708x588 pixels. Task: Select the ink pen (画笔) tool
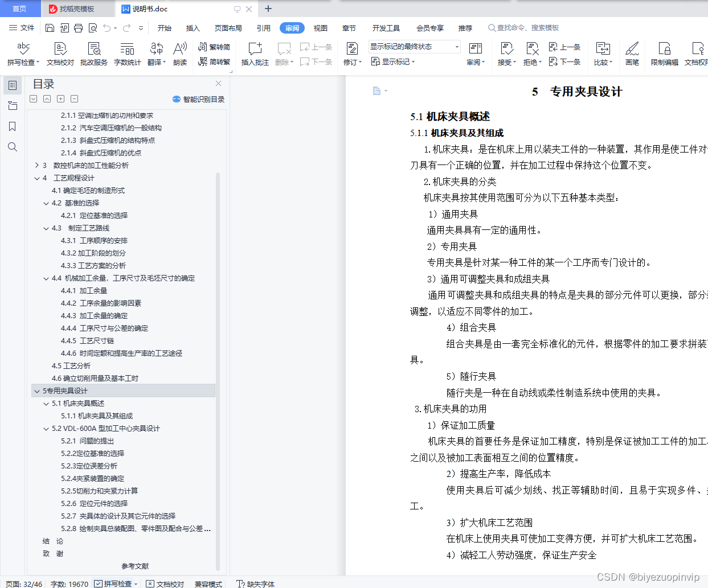(x=632, y=54)
